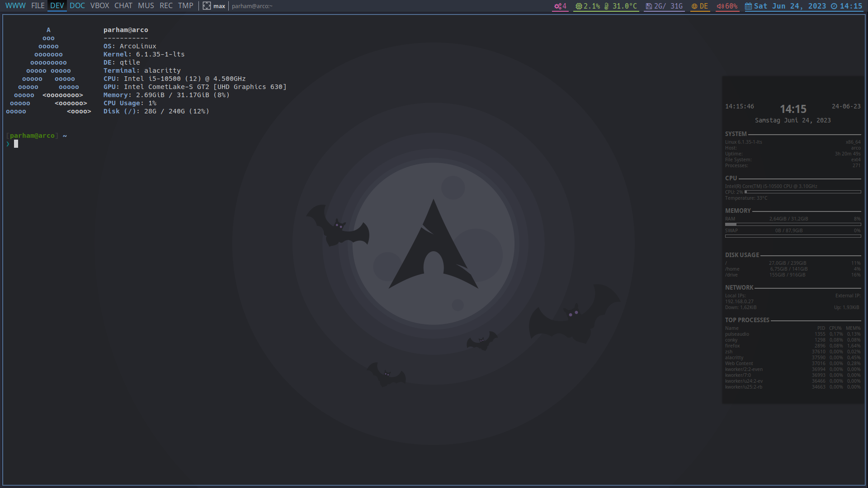The width and height of the screenshot is (868, 488).
Task: Click the parham@arco window title in the bar
Action: point(252,6)
